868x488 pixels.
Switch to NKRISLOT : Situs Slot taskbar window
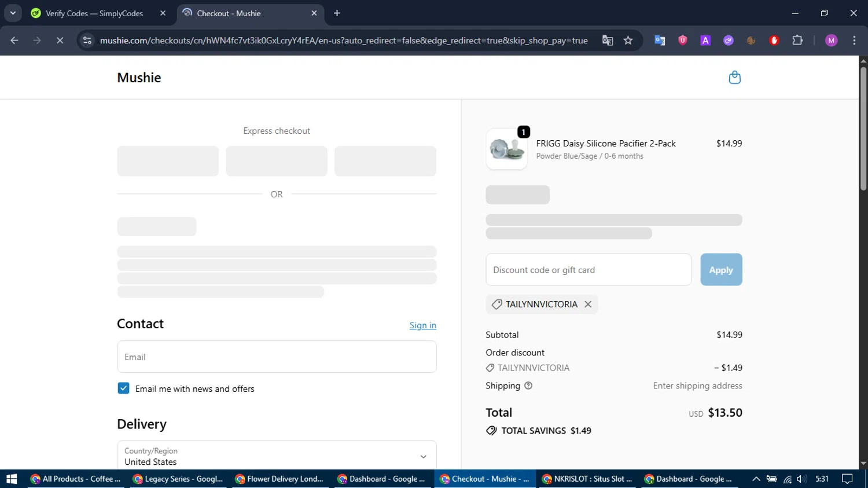pyautogui.click(x=588, y=479)
